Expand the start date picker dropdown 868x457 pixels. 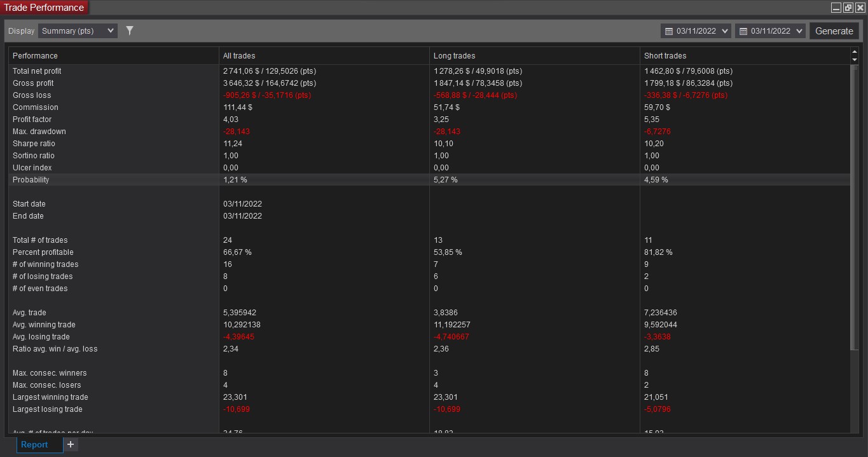(x=726, y=31)
